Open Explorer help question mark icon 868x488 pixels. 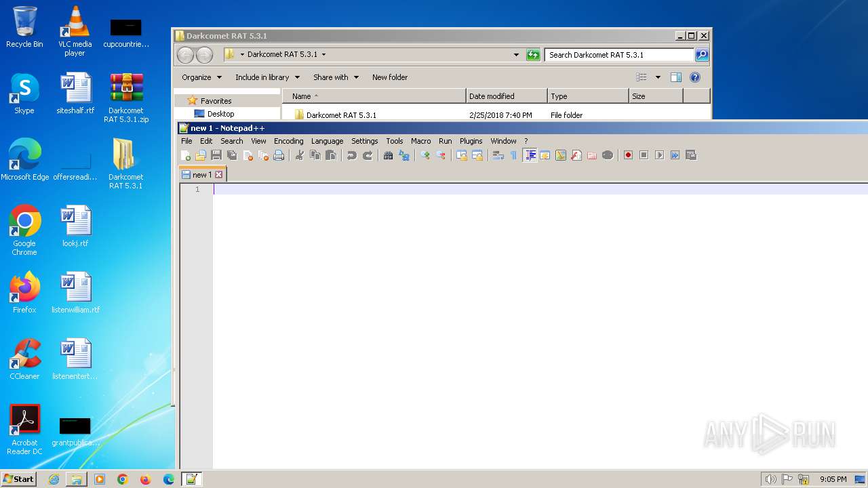[x=695, y=77]
